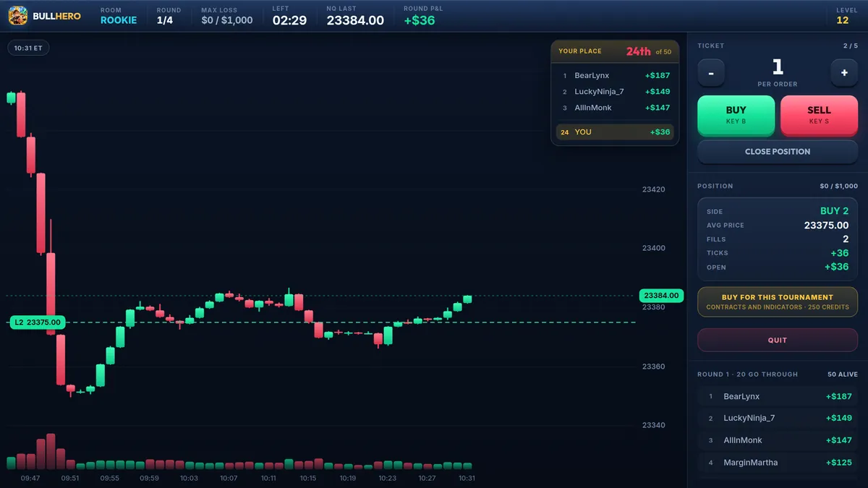Click NQ LAST 23384.00 value
This screenshot has height=488, width=868.
click(x=355, y=20)
